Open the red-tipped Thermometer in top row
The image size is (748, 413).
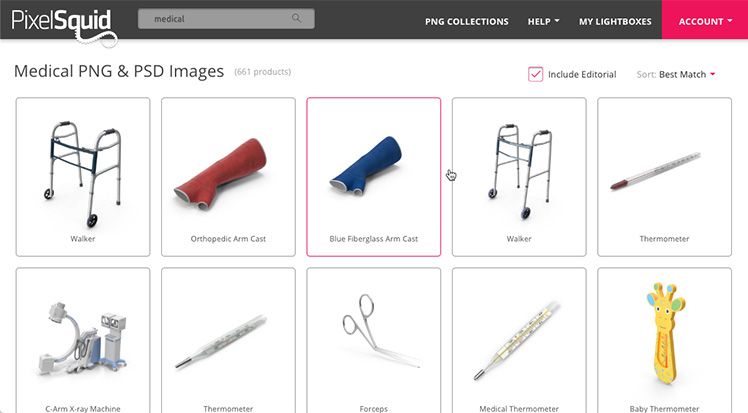(x=655, y=171)
